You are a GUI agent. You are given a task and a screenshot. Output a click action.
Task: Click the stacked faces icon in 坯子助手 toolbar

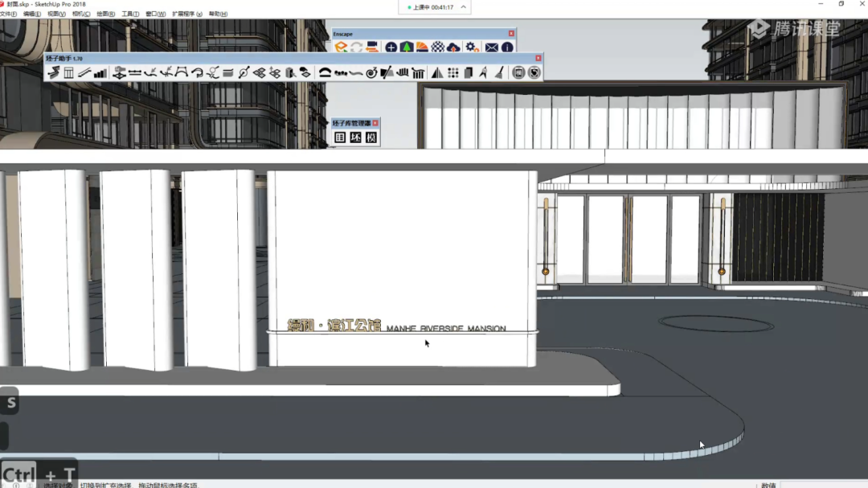(x=259, y=72)
